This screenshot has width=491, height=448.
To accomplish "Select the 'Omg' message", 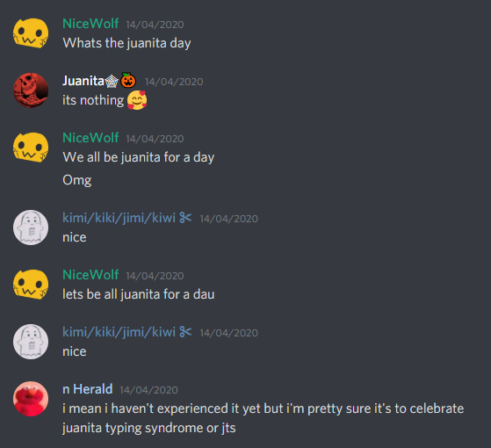I will [77, 180].
